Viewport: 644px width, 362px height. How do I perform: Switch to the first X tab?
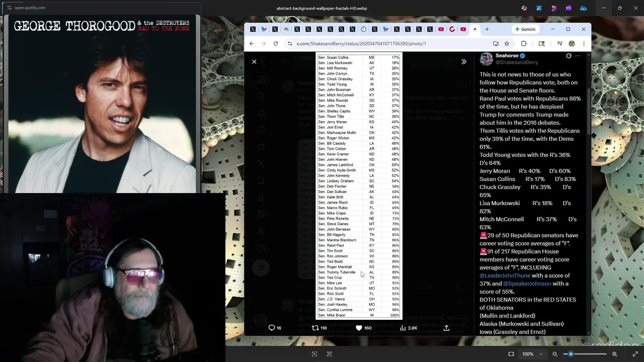(x=253, y=29)
